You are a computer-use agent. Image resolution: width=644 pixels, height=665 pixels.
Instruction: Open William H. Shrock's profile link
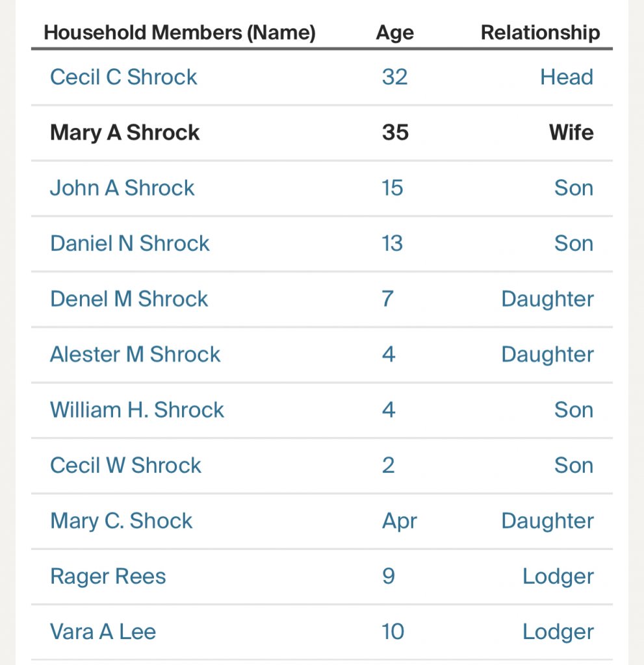click(137, 410)
